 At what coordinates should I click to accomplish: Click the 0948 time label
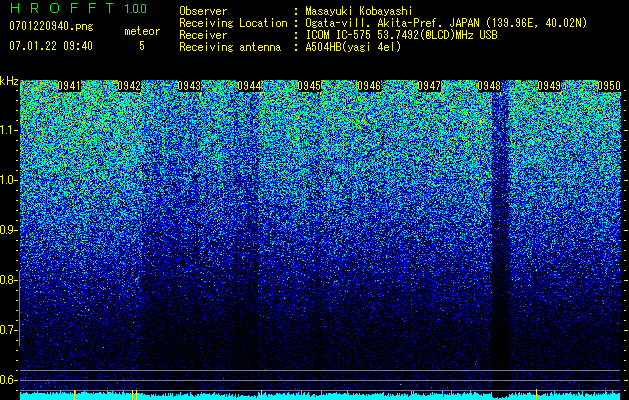click(x=489, y=86)
